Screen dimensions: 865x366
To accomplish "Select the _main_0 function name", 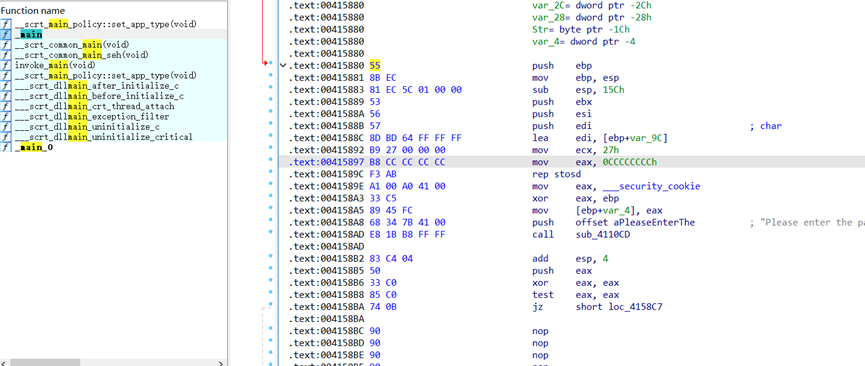I will [34, 147].
